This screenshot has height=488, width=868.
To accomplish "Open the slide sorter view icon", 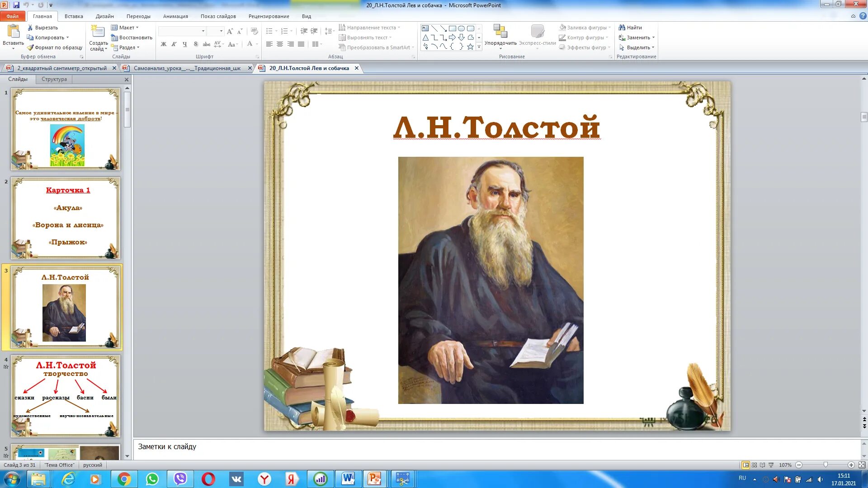I will pyautogui.click(x=754, y=465).
